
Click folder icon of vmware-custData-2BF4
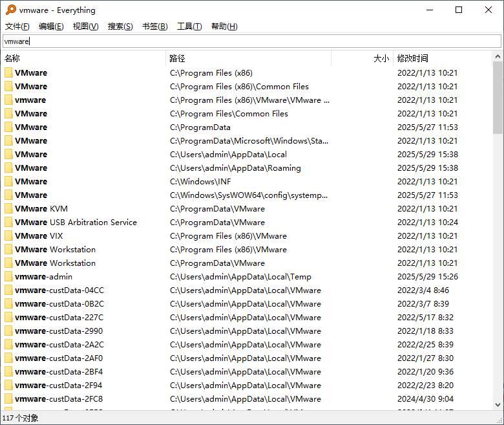pos(8,371)
